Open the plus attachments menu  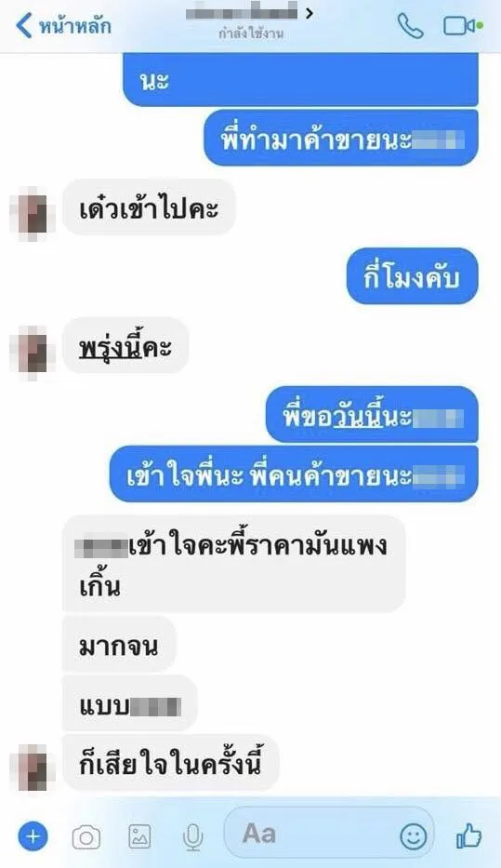click(33, 835)
